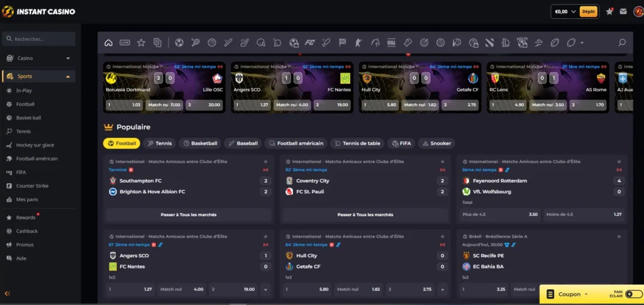Open the LIVE events icon

click(x=125, y=42)
